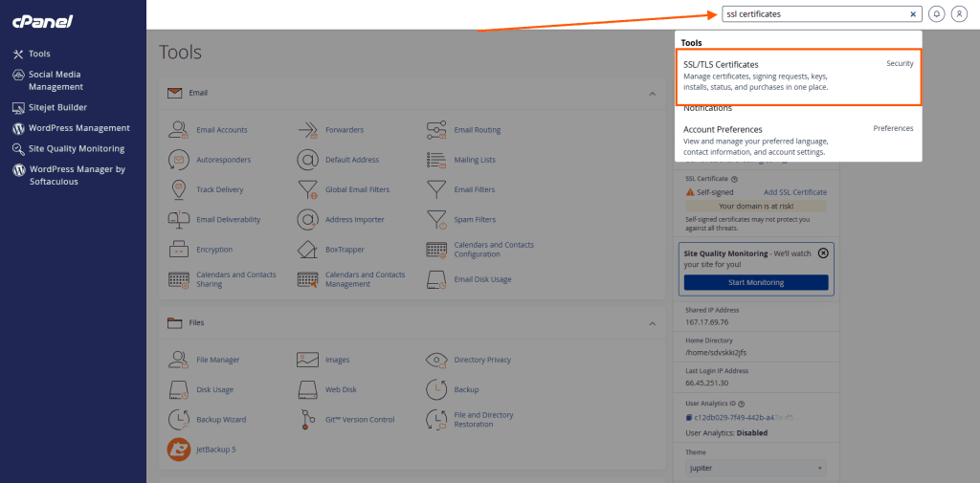The width and height of the screenshot is (980, 483).
Task: Open the Email Filters funnel icon
Action: (436, 190)
